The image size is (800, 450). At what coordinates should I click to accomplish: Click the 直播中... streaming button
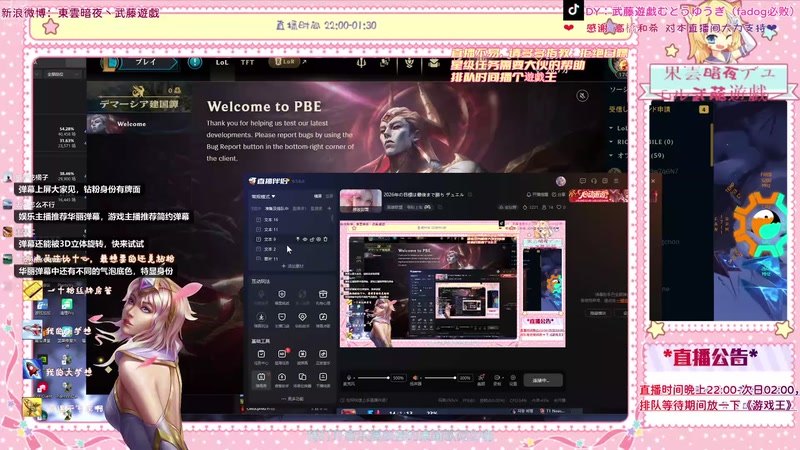tap(543, 380)
